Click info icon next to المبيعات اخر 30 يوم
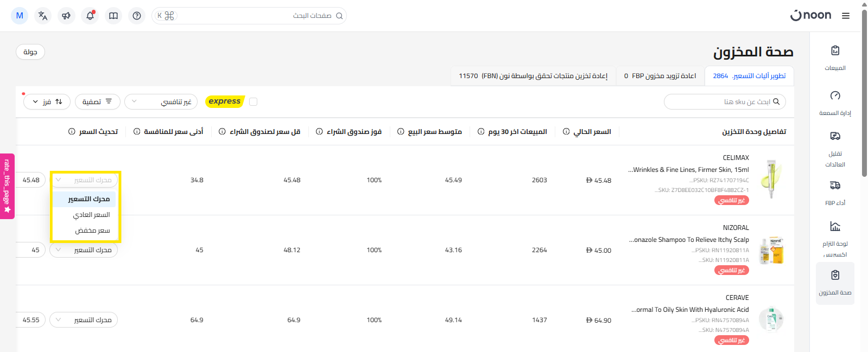This screenshot has height=352, width=868. (x=481, y=132)
